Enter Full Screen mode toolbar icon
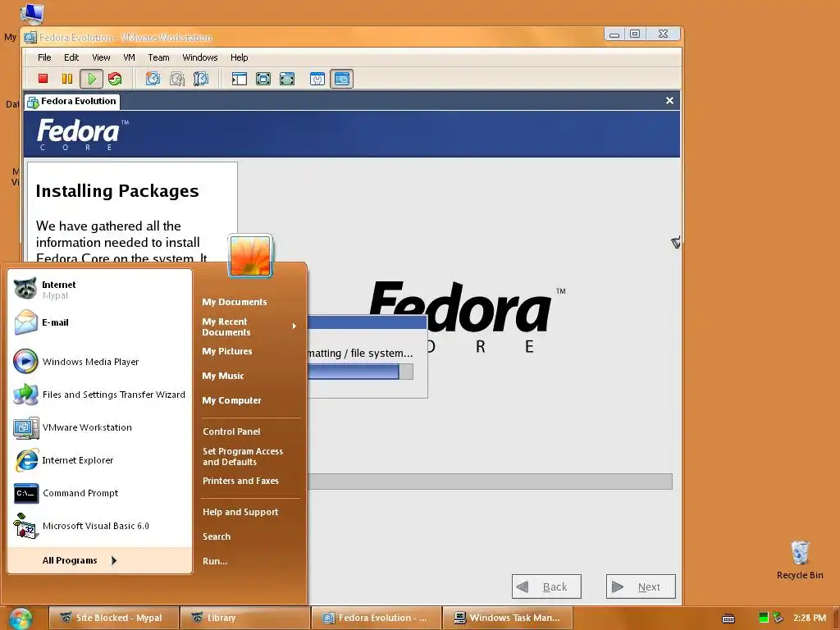The height and width of the screenshot is (630, 840). click(x=287, y=79)
